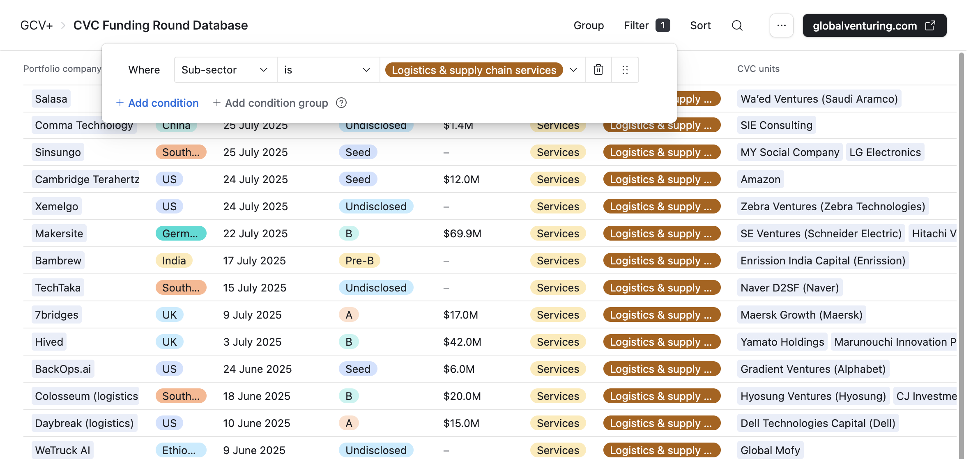The height and width of the screenshot is (459, 980).
Task: Select the Salasa portfolio company tag
Action: pos(51,99)
